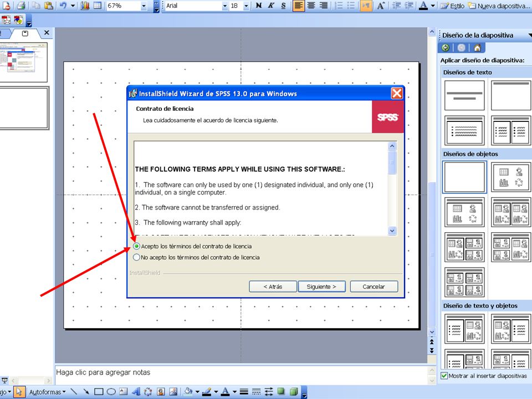
Task: Insert a chart using the chart icon
Action: tap(85, 6)
